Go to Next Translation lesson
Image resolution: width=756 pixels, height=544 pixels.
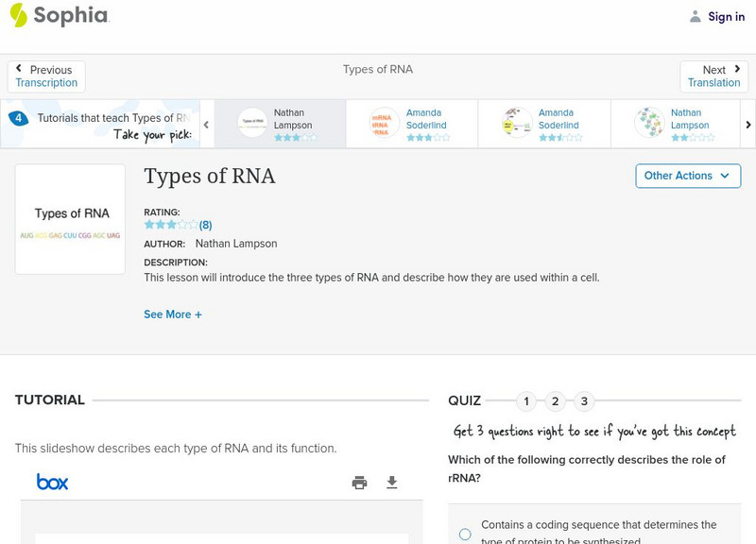tap(714, 76)
